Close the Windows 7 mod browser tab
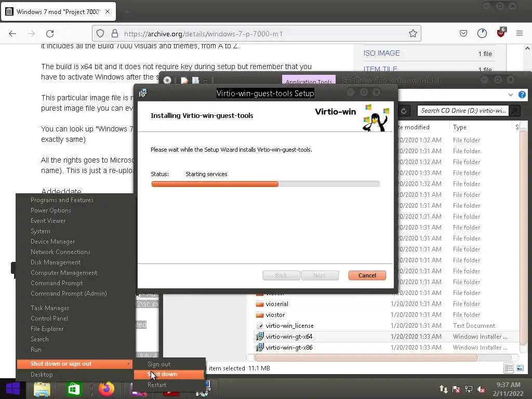The image size is (532, 399). (108, 11)
